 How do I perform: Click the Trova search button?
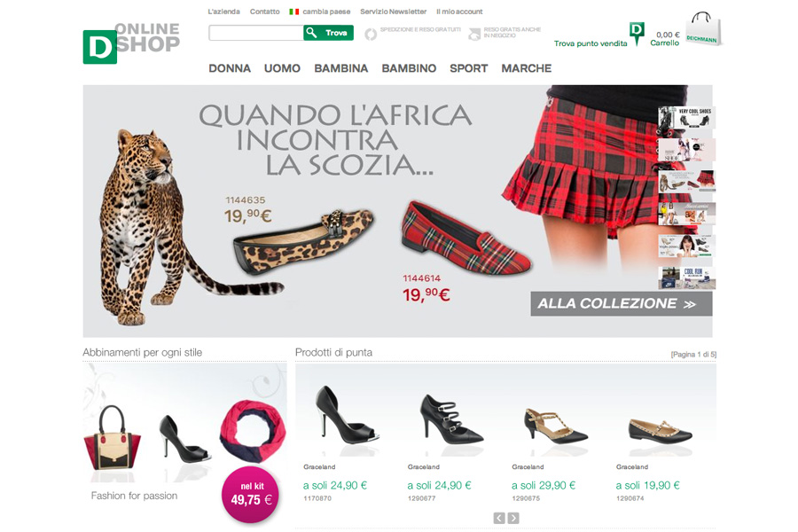tap(328, 33)
